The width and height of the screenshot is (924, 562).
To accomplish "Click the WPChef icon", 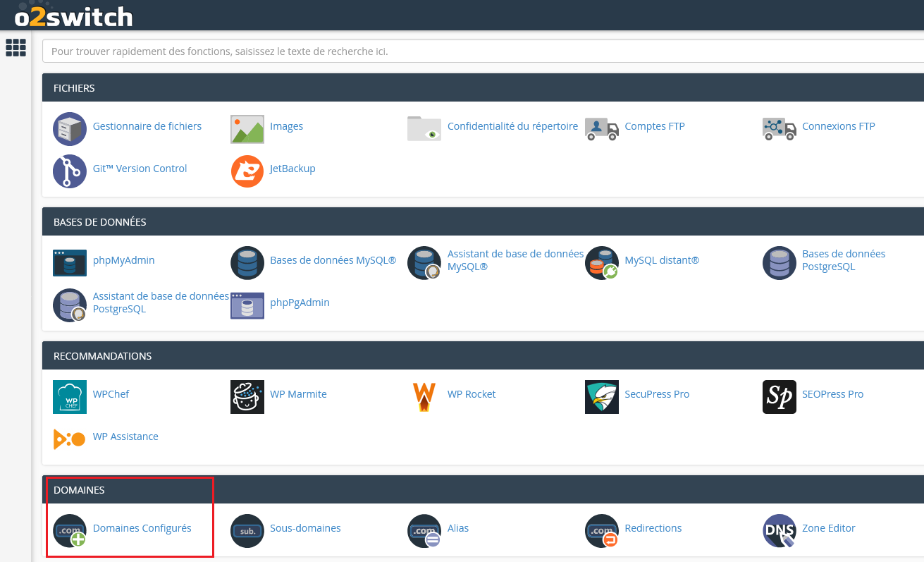I will [x=70, y=397].
